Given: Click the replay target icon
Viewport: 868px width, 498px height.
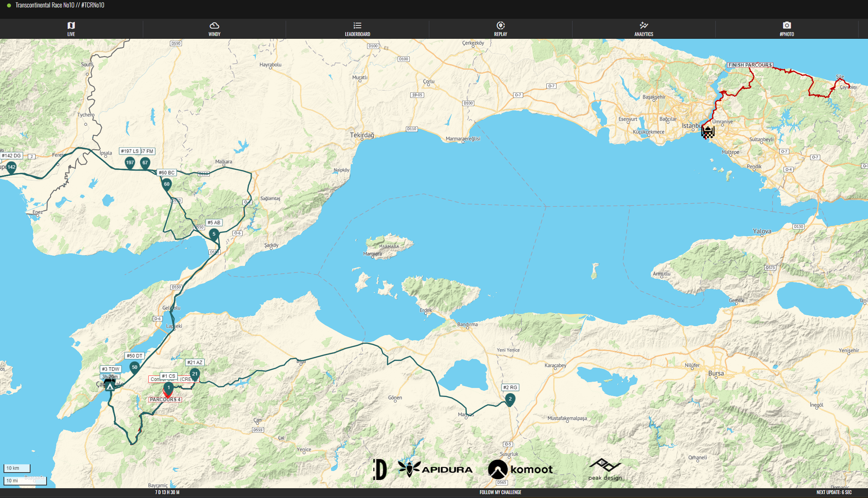Looking at the screenshot, I should click(501, 25).
